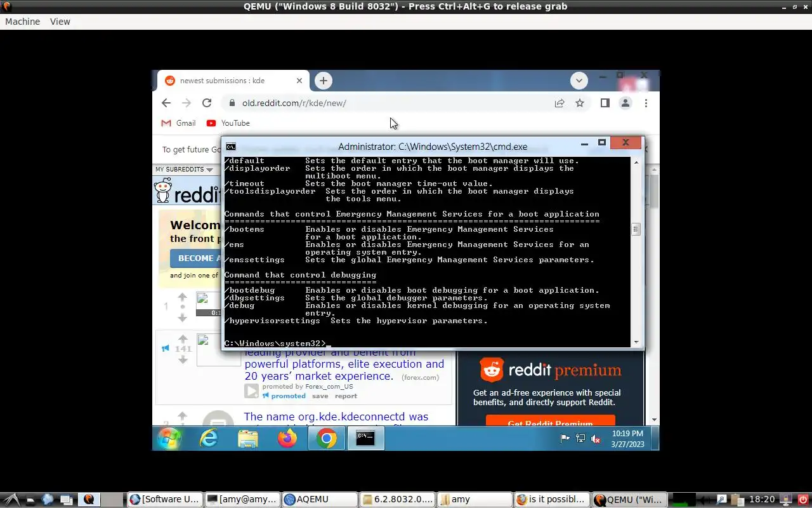Click the host panel 18:20 clock

762,499
